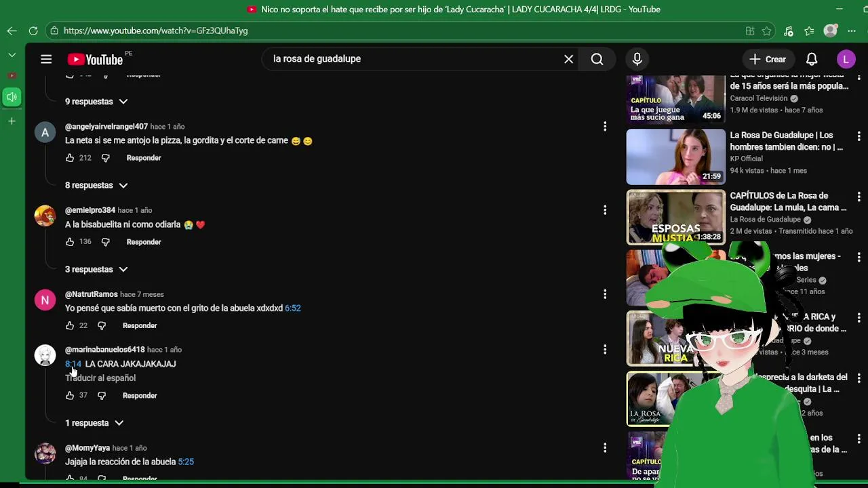Open the 45:06 Caracol Televisión video thumbnail

click(675, 100)
